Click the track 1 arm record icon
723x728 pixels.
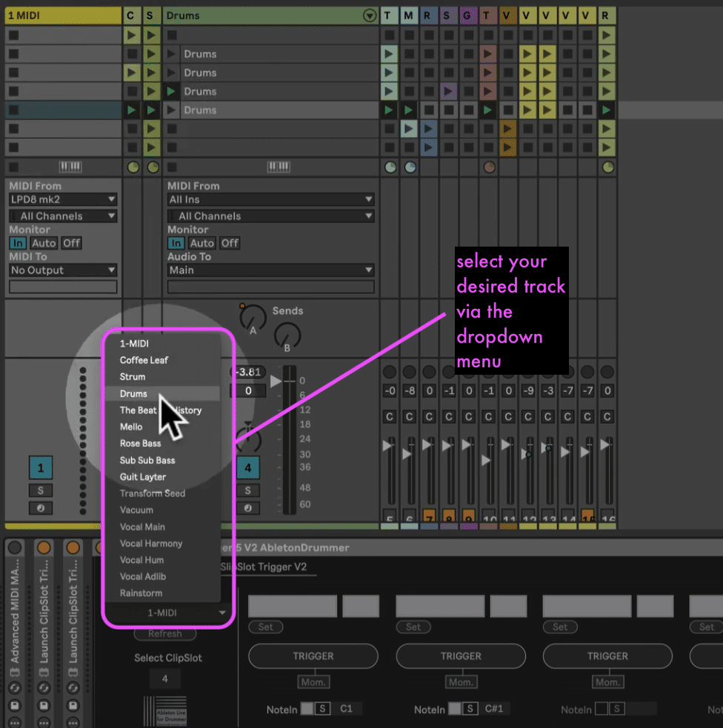41,508
